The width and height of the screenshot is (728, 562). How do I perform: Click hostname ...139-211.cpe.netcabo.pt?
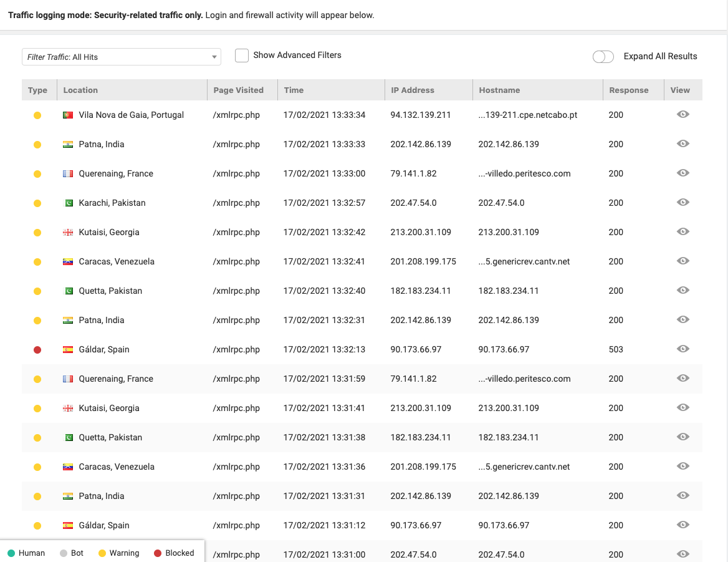click(528, 115)
